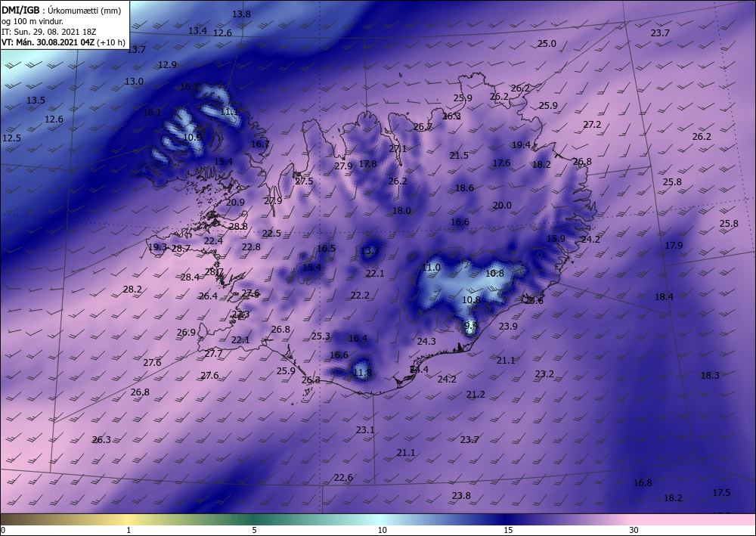Click the 23.9 map value

click(508, 326)
